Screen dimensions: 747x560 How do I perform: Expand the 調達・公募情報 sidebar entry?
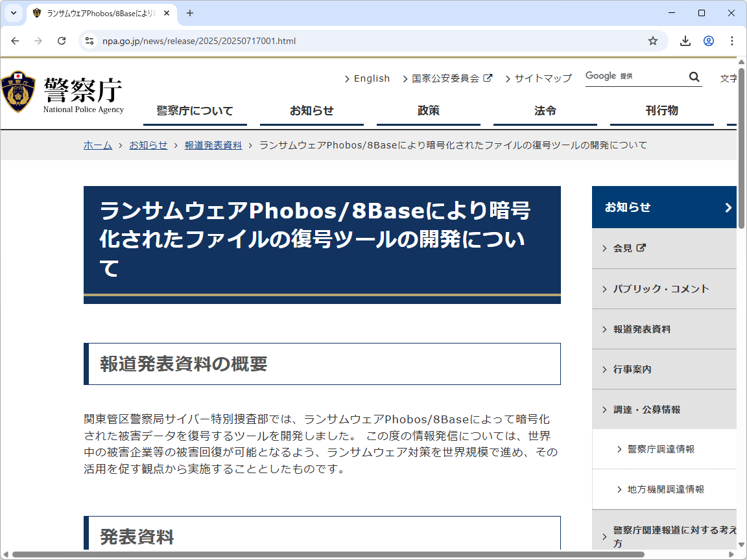[x=648, y=409]
